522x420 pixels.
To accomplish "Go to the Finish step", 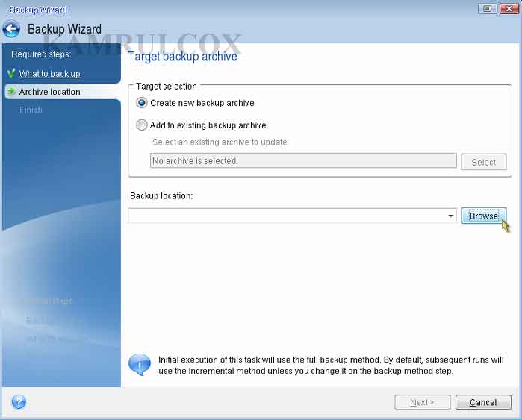I will tap(31, 110).
